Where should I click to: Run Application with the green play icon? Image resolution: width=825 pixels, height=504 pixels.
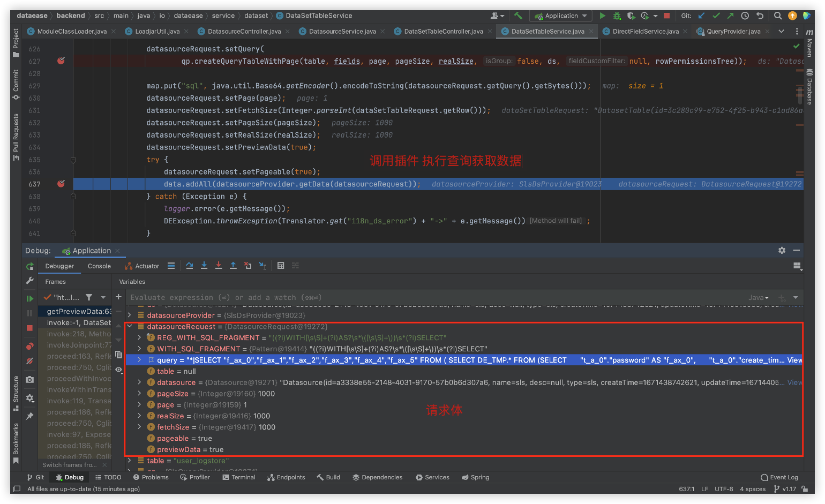[602, 16]
